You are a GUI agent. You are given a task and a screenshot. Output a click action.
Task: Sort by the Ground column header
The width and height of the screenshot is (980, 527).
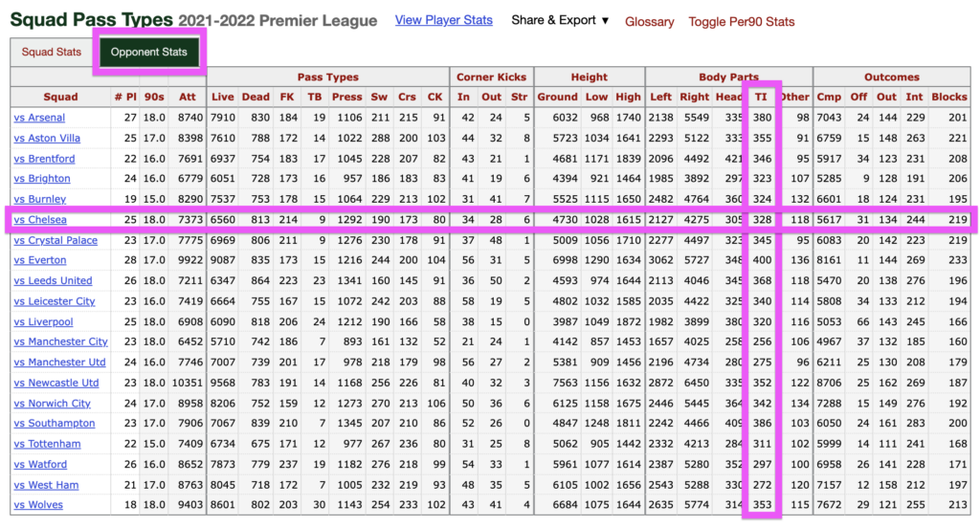pos(558,97)
